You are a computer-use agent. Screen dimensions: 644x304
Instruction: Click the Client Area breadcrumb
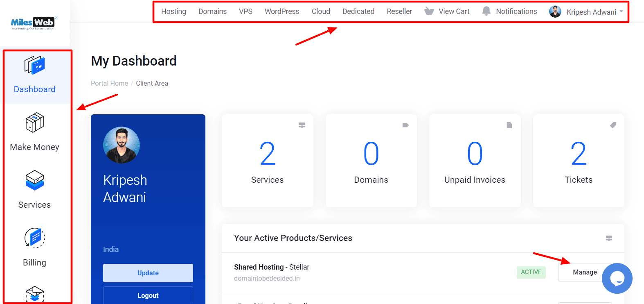(152, 83)
